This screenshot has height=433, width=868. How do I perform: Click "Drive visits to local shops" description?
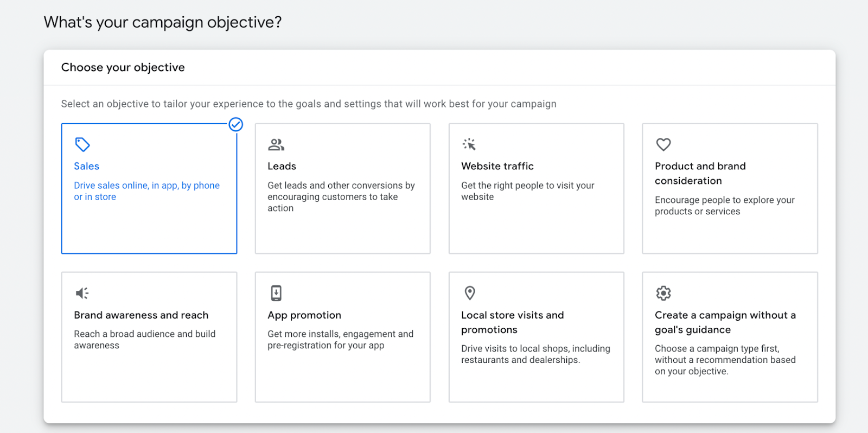(535, 354)
